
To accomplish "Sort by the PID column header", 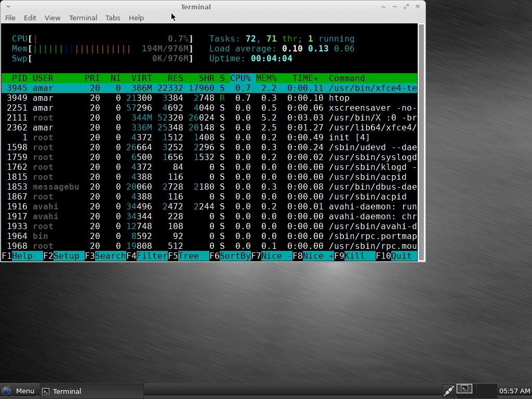I will click(x=19, y=78).
